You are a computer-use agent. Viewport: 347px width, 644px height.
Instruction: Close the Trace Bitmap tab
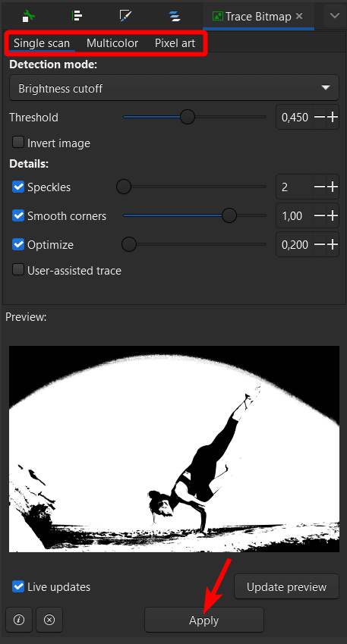tap(299, 16)
